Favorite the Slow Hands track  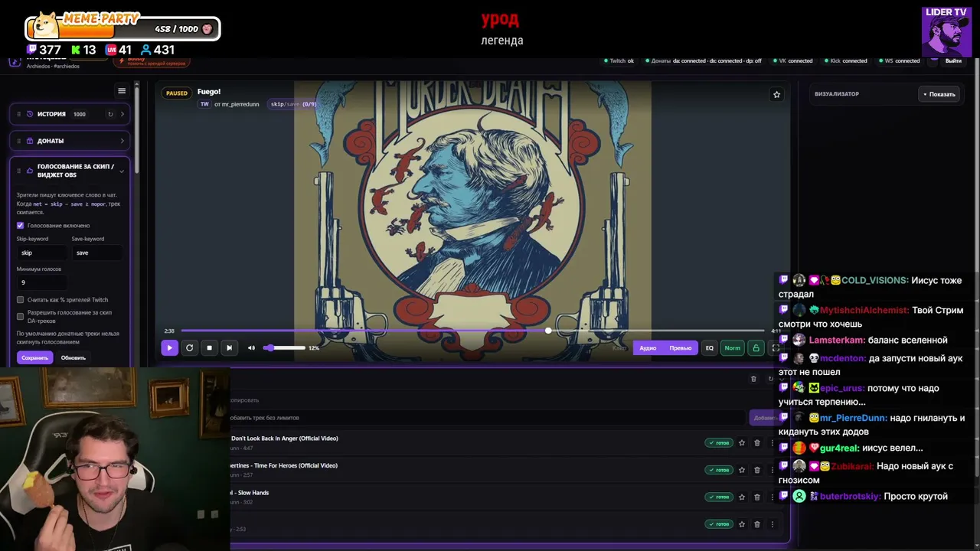coord(741,497)
